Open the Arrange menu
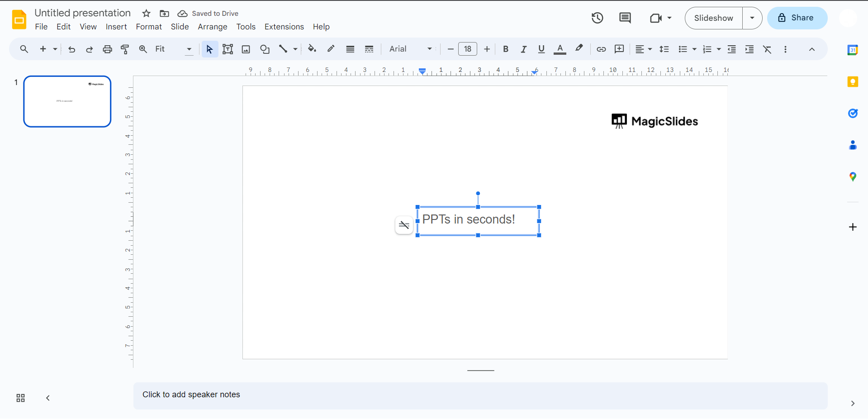Screen dimensions: 868x419 [213, 27]
